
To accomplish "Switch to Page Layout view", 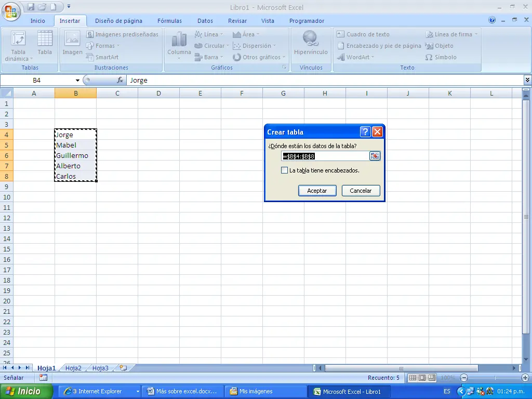I will pos(422,378).
